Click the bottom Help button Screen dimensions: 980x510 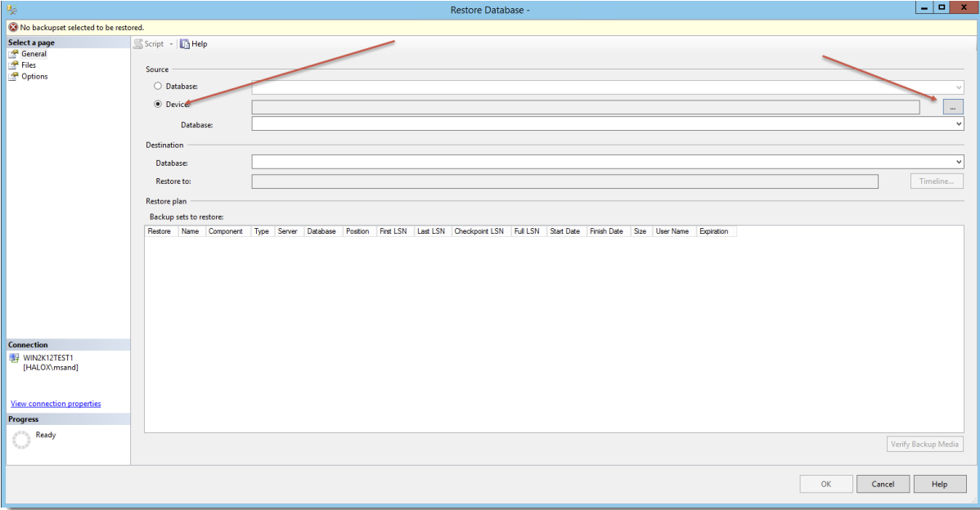click(x=940, y=484)
